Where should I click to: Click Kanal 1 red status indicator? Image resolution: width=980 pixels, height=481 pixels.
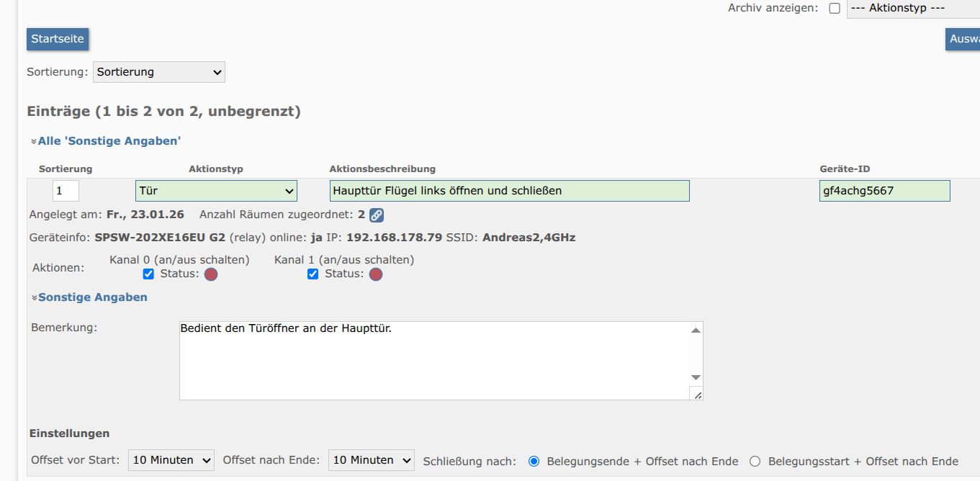pyautogui.click(x=376, y=274)
